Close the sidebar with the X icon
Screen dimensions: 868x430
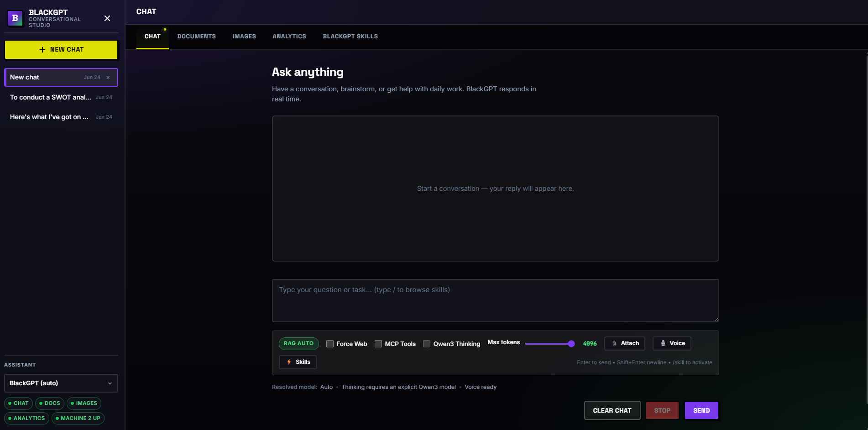coord(107,18)
